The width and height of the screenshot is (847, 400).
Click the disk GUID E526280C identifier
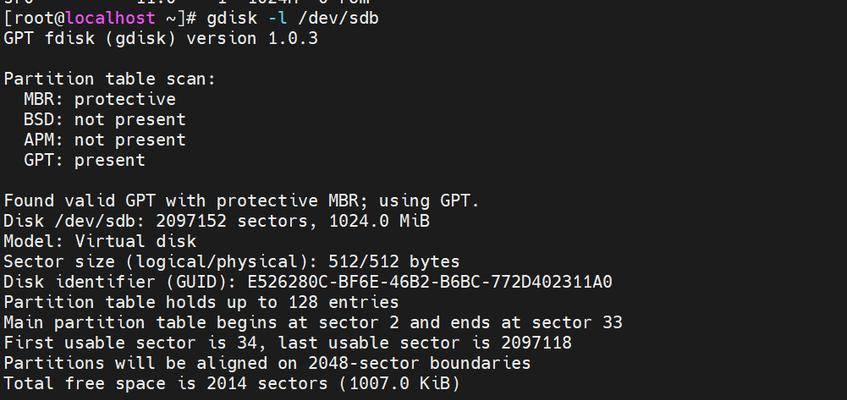pyautogui.click(x=429, y=282)
